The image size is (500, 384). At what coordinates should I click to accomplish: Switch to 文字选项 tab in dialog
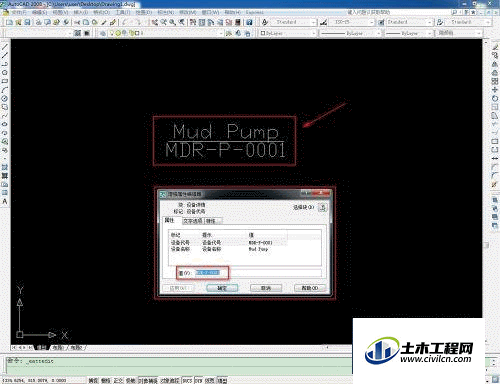coord(192,221)
